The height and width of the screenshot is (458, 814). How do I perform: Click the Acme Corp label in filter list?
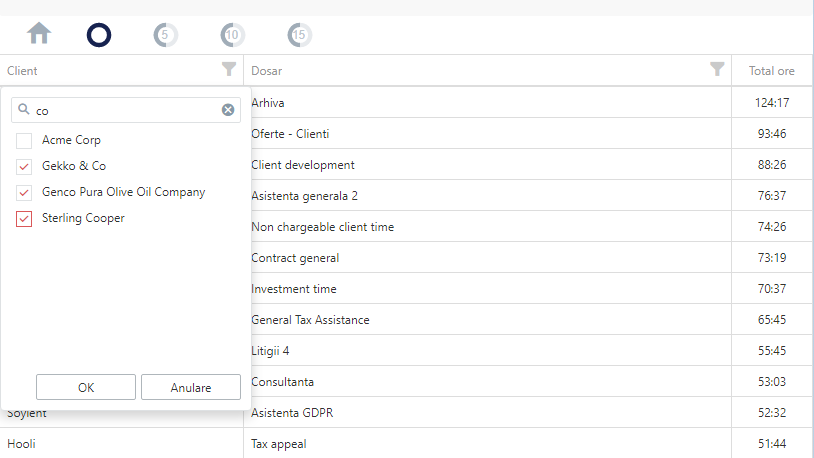click(x=71, y=140)
